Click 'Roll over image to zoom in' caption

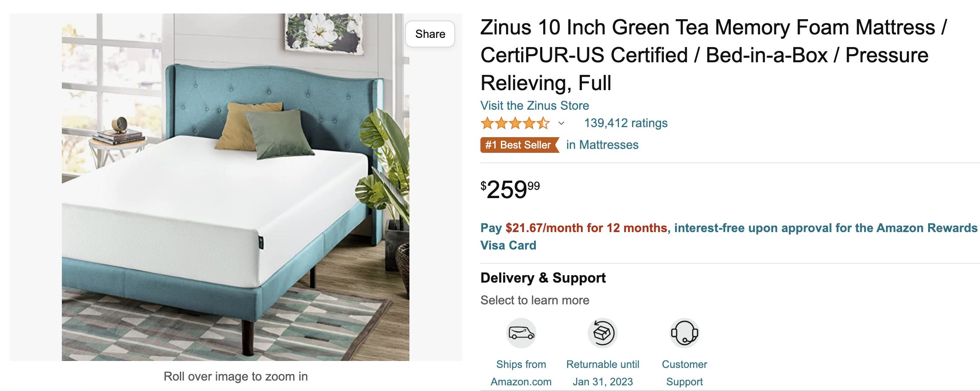point(235,376)
